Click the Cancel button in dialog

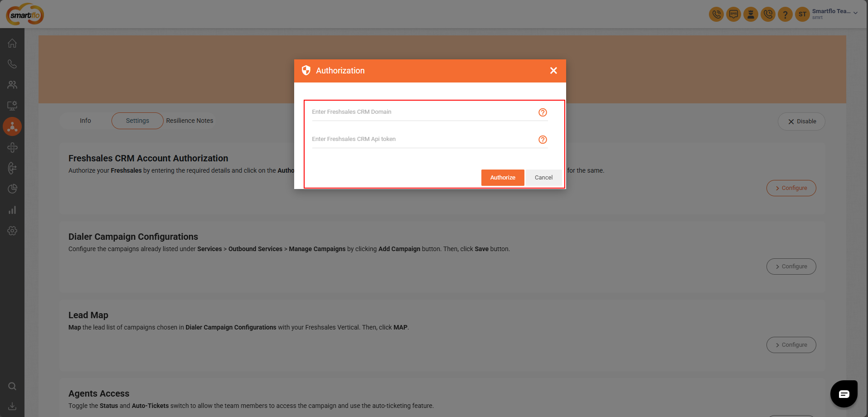click(x=543, y=178)
